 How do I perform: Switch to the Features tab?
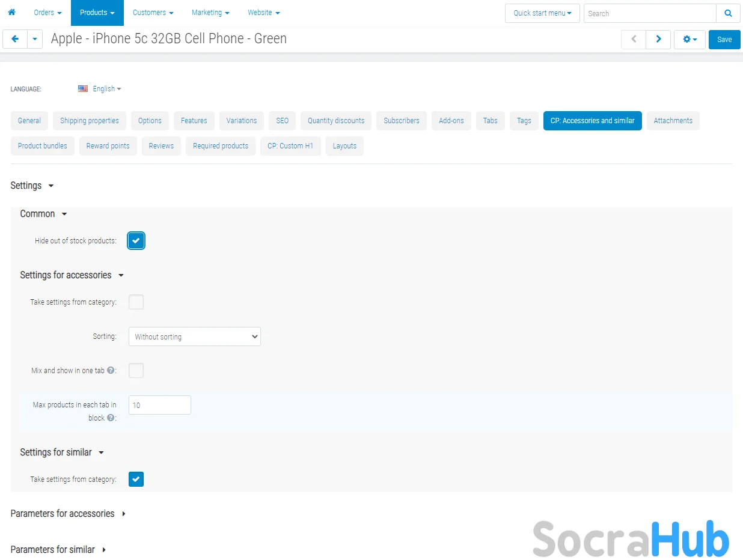[194, 121]
